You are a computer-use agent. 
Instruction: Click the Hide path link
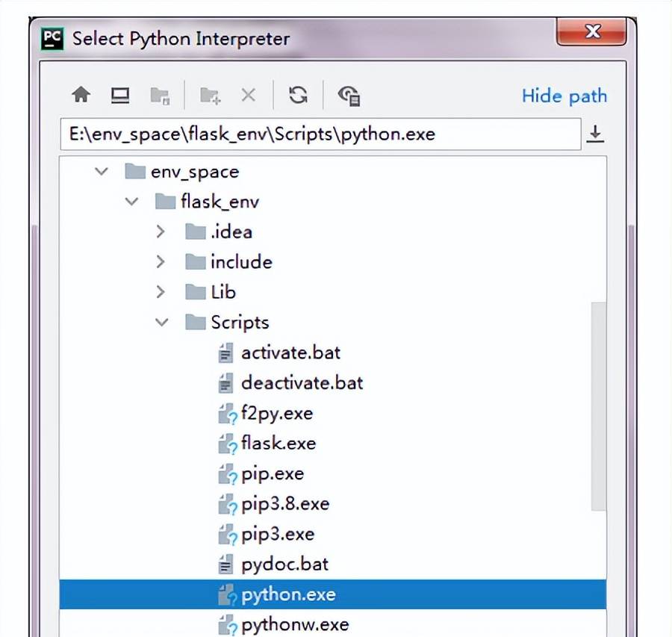coord(564,96)
